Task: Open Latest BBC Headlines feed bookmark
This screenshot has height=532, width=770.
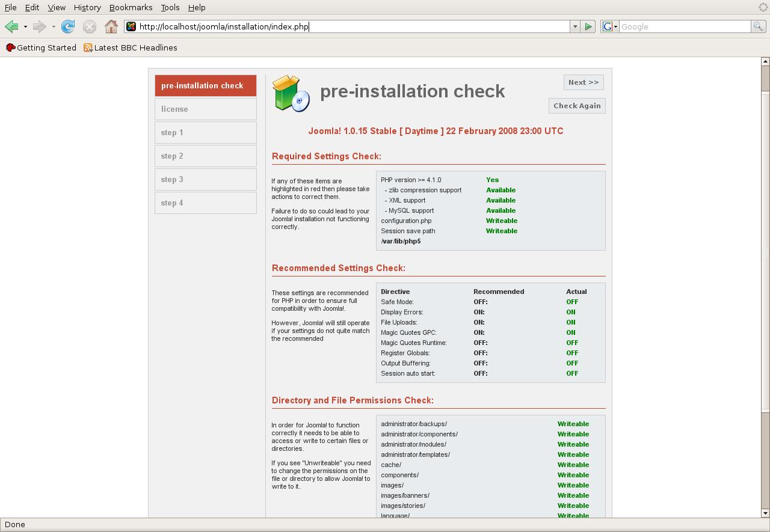Action: pyautogui.click(x=130, y=47)
